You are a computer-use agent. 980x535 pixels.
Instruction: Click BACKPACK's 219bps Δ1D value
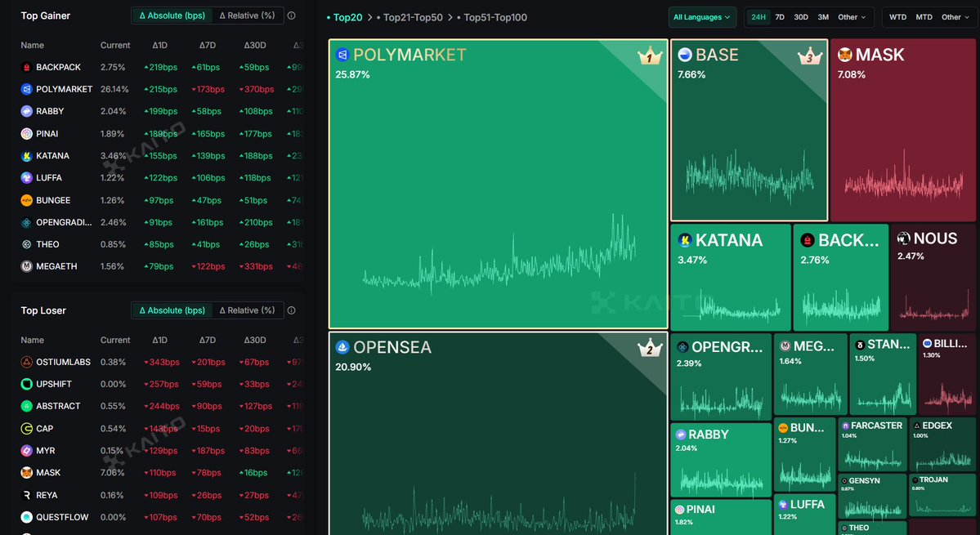tap(161, 68)
